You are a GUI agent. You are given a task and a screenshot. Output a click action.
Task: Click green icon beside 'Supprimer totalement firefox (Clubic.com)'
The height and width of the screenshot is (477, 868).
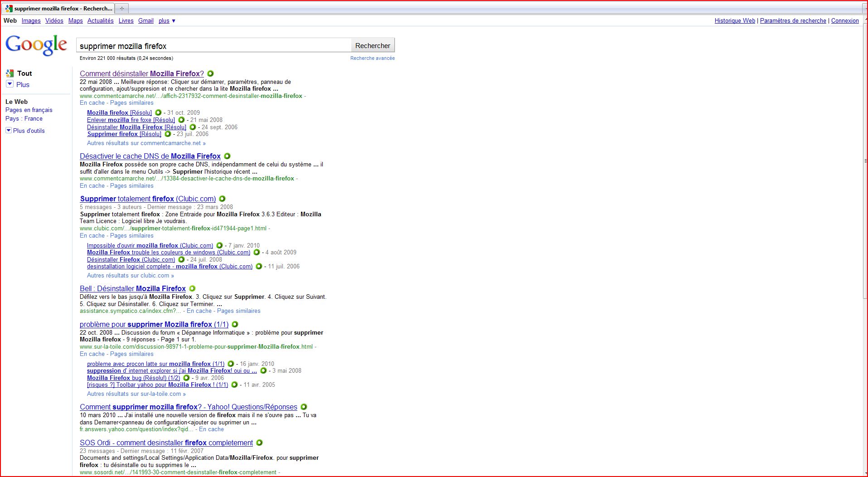click(x=222, y=199)
